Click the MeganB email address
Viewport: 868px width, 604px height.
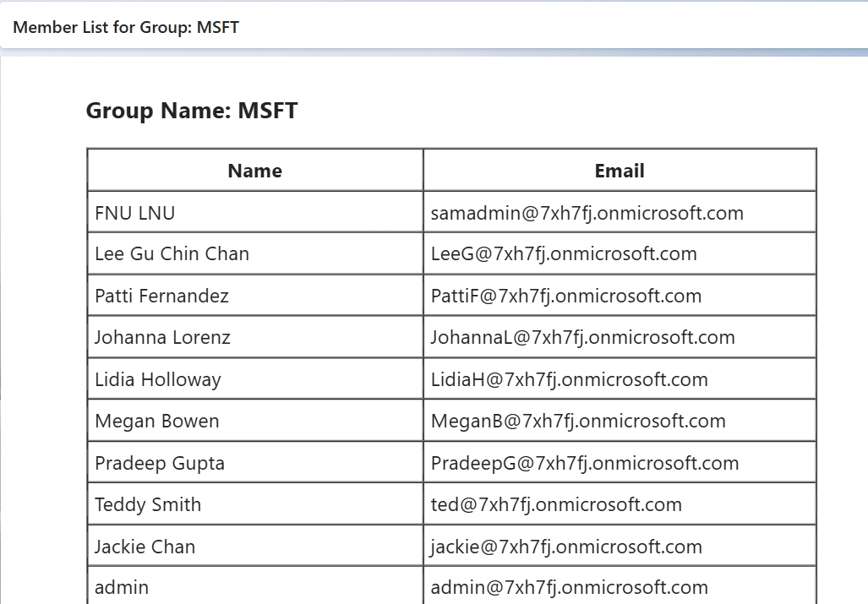578,422
